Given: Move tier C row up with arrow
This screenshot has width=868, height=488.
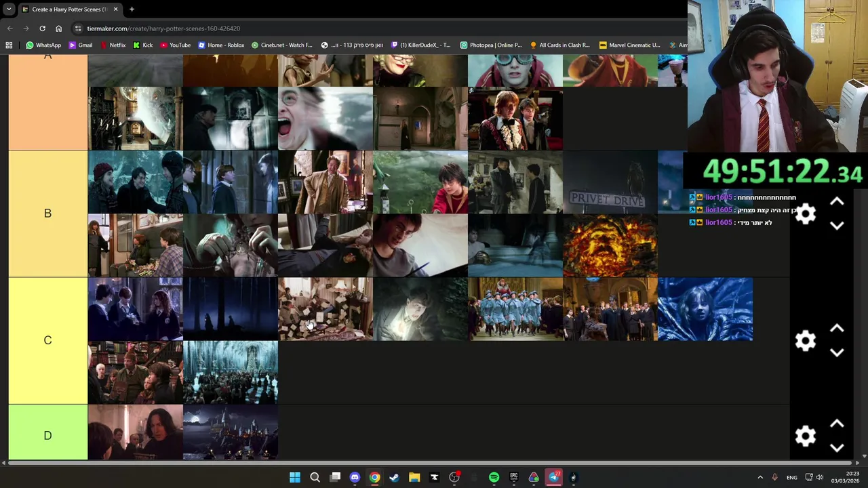Looking at the screenshot, I should click(x=837, y=329).
